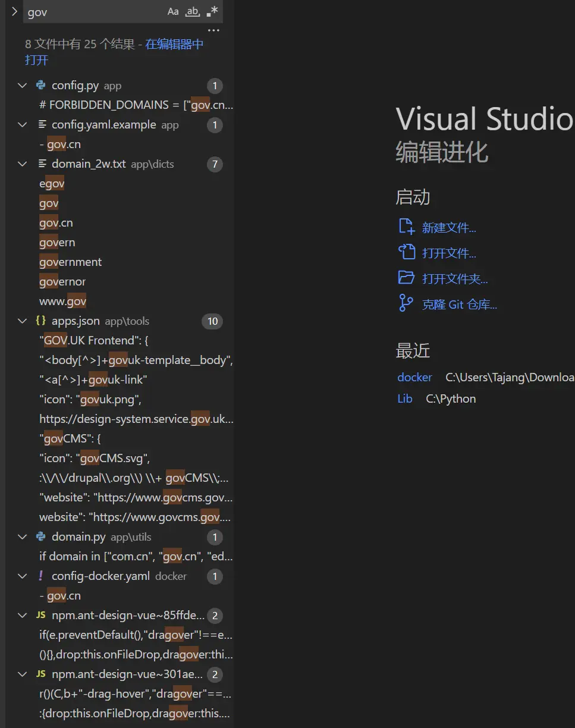Open results in editor link
This screenshot has width=575, height=728.
click(174, 44)
